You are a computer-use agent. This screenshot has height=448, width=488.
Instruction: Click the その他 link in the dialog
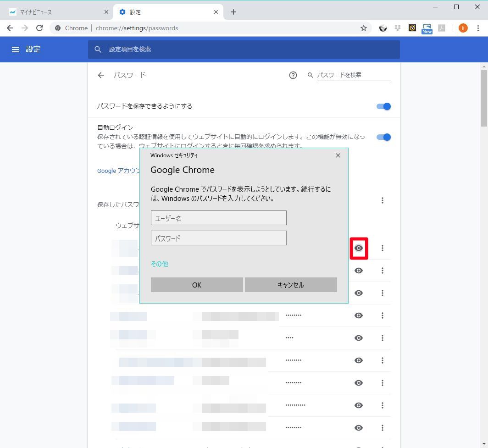coord(160,264)
